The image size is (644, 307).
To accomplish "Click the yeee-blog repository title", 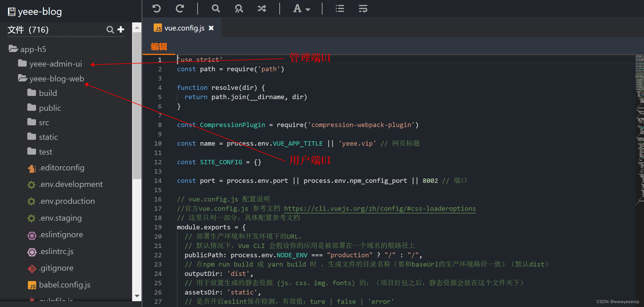I will click(x=40, y=12).
